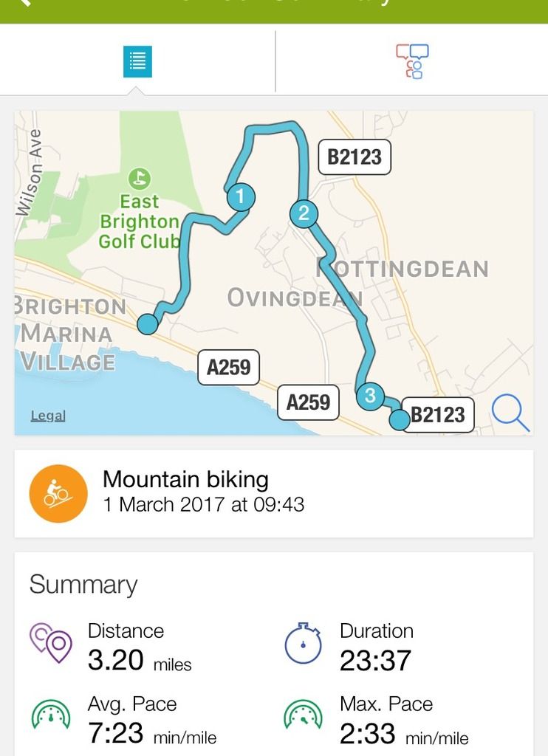Viewport: 548px width, 756px height.
Task: Tap the orange mountain biking icon
Action: click(58, 493)
